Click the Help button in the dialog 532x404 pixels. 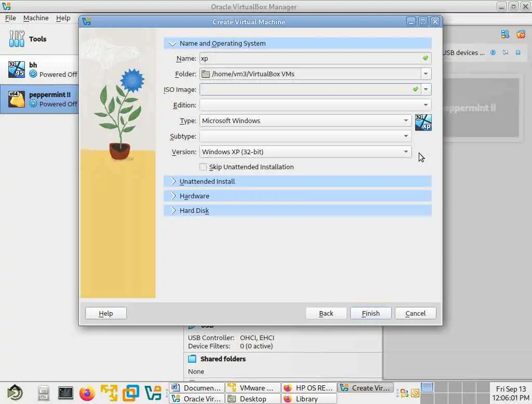coord(106,313)
